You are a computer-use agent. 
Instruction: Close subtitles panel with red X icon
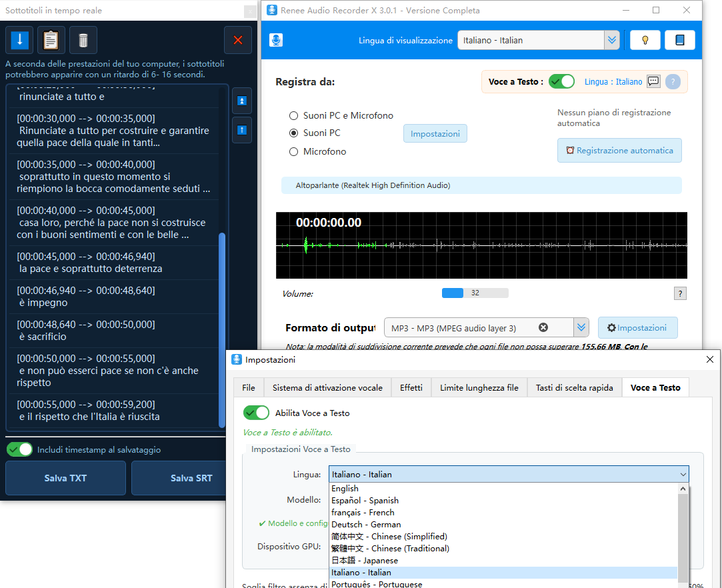[x=237, y=40]
